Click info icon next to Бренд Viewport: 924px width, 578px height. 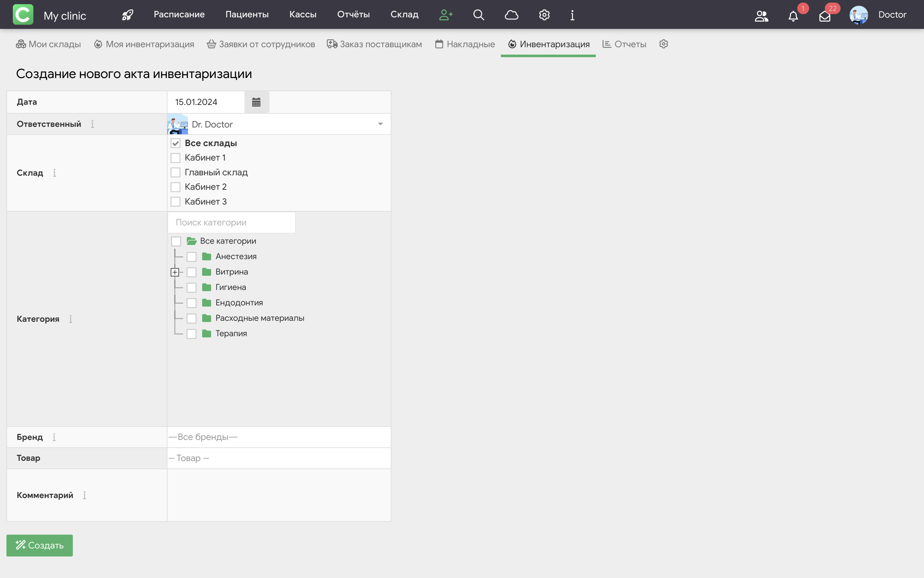54,437
